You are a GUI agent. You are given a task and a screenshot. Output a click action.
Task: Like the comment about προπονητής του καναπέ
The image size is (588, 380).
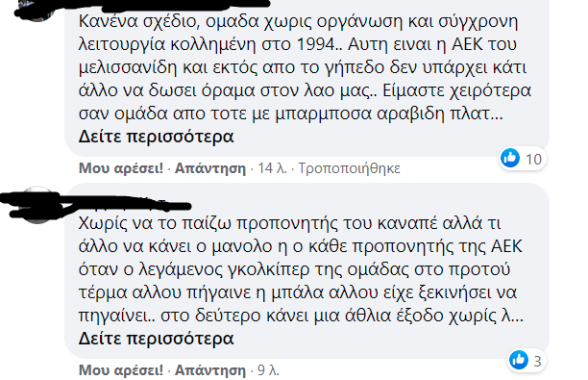coord(121,369)
